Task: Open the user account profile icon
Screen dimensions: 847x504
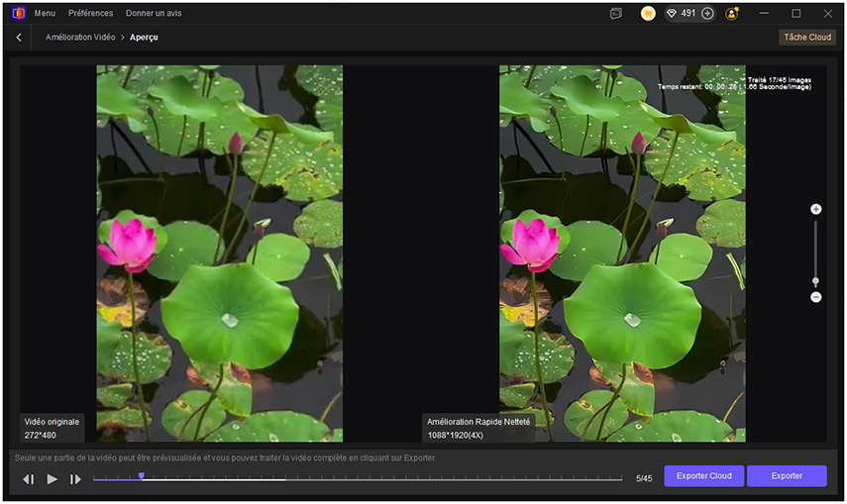Action: [732, 14]
